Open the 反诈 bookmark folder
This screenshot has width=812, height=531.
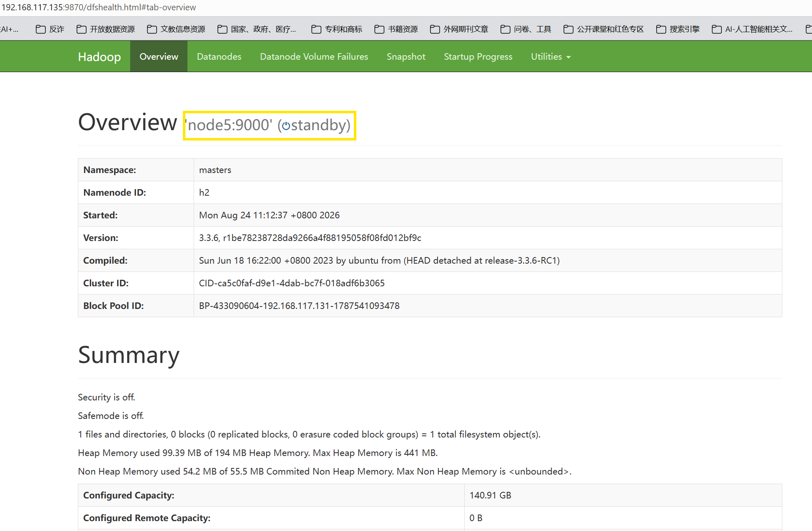coord(50,29)
